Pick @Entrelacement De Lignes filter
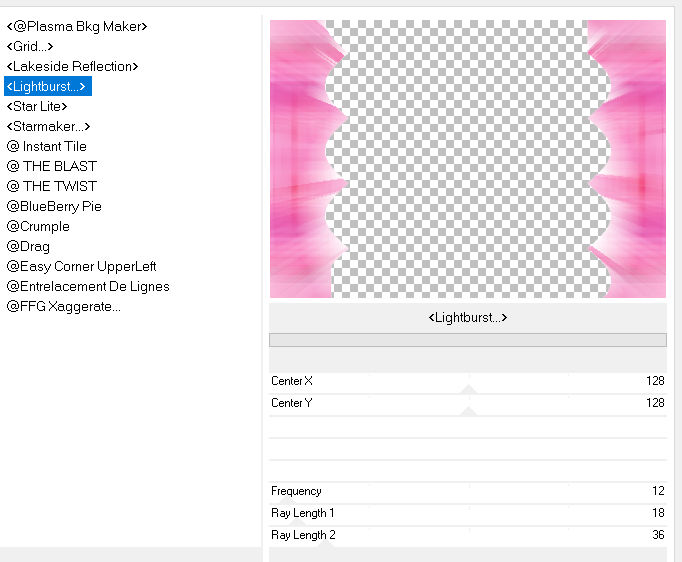Viewport: 682px width, 562px height. tap(88, 286)
